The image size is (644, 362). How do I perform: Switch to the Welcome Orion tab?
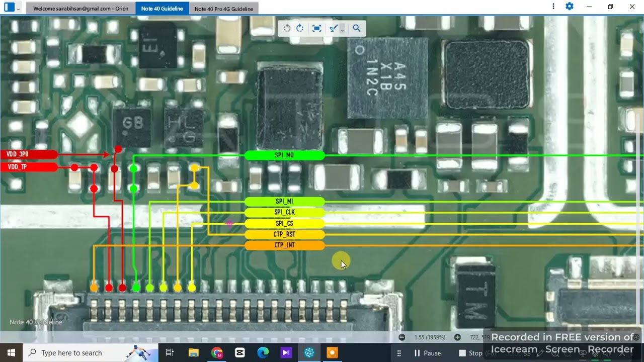coord(80,9)
